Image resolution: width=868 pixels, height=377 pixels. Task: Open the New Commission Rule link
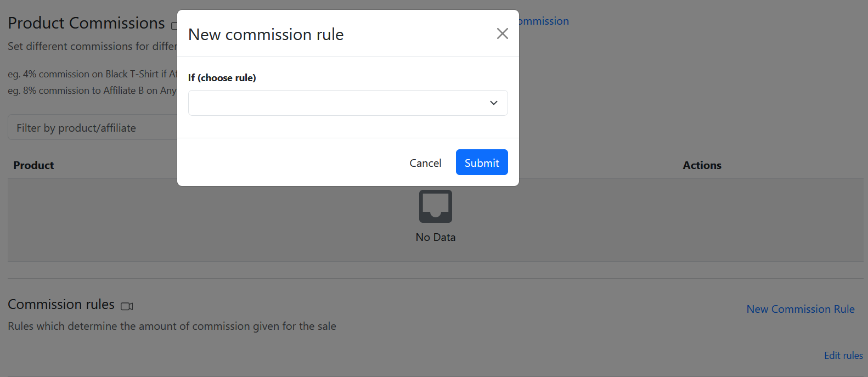click(x=800, y=309)
